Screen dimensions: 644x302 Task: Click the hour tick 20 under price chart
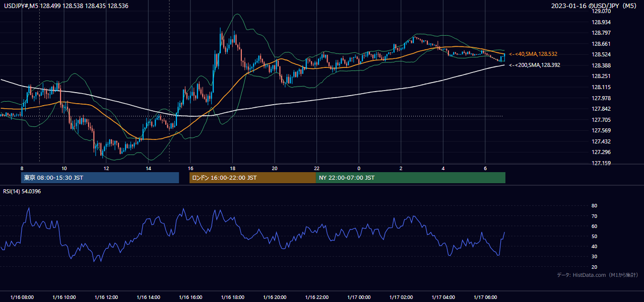(275, 168)
